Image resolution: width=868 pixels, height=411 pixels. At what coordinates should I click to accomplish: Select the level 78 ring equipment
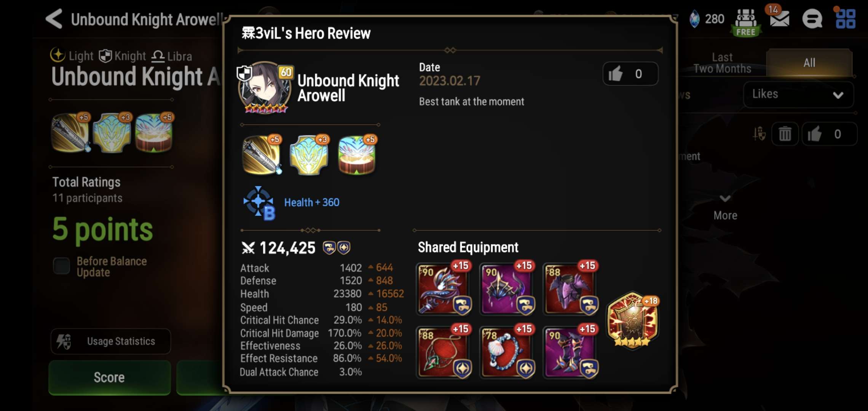pyautogui.click(x=507, y=352)
